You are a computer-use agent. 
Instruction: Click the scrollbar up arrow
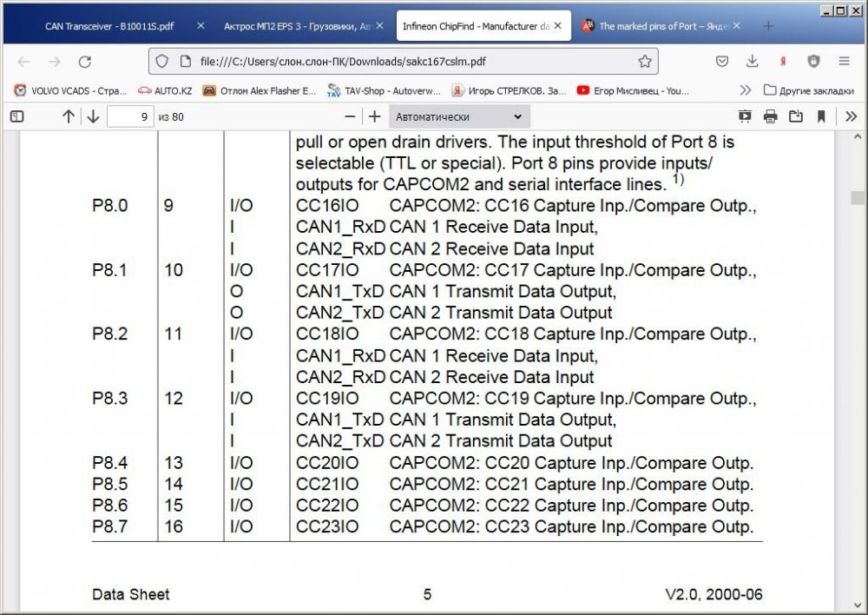coord(858,137)
